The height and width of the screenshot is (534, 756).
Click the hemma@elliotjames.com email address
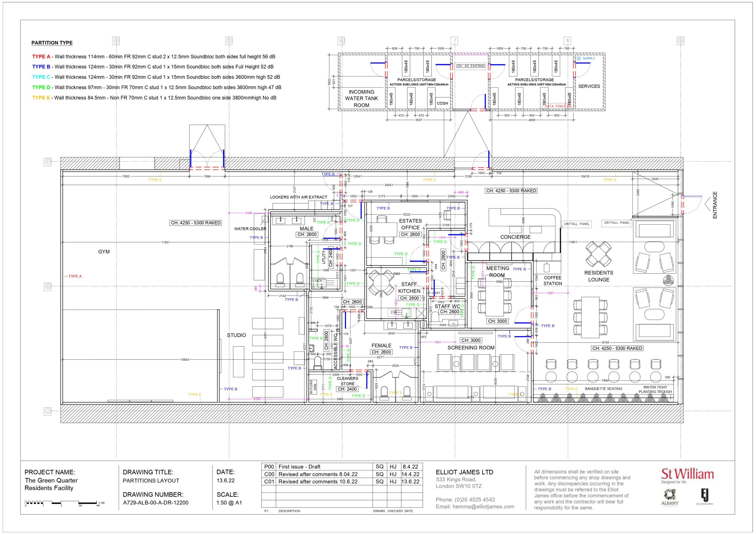[483, 506]
